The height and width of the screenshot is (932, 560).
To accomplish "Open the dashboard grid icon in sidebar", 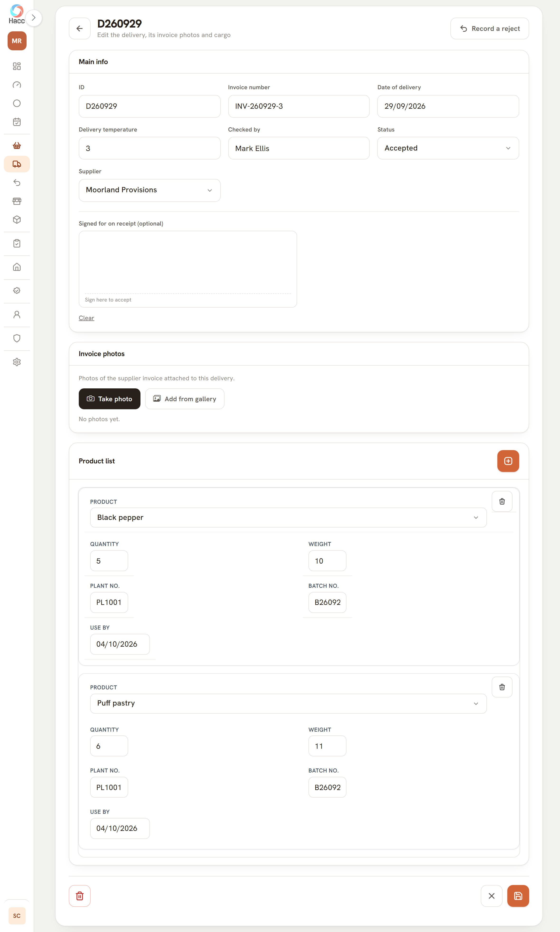I will tap(17, 66).
